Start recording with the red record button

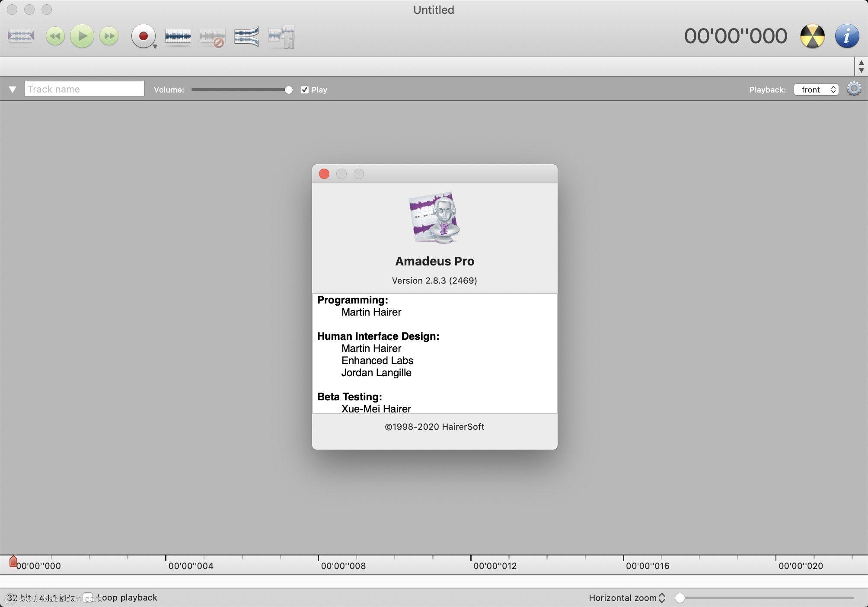click(x=143, y=36)
